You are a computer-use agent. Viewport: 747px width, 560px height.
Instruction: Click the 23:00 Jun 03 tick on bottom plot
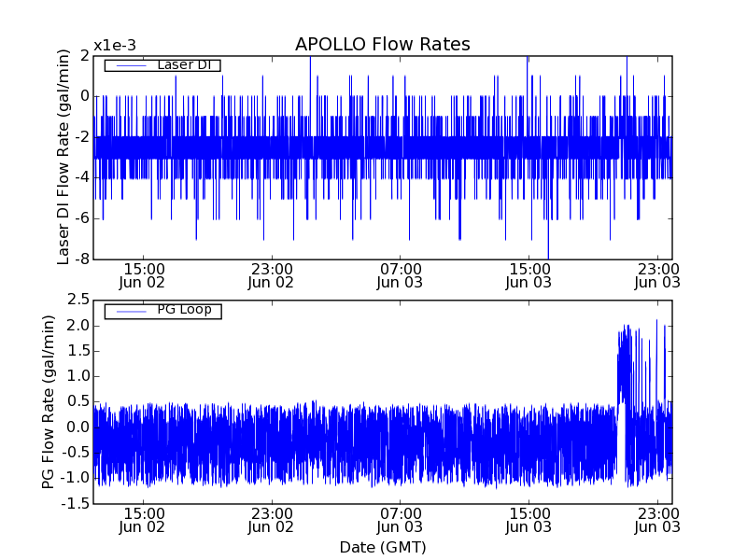(657, 520)
